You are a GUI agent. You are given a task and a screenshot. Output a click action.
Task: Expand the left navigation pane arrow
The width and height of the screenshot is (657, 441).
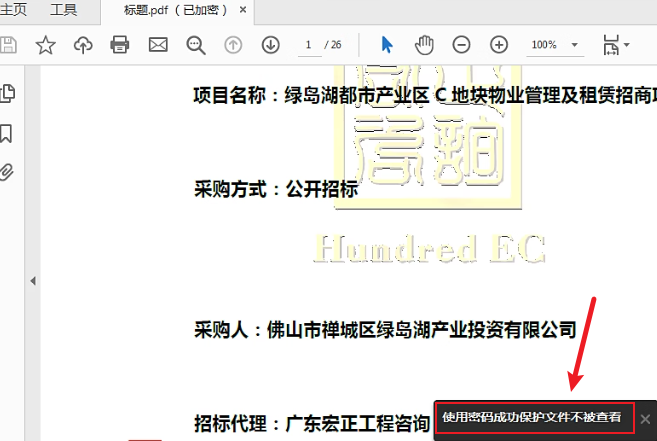[33, 281]
